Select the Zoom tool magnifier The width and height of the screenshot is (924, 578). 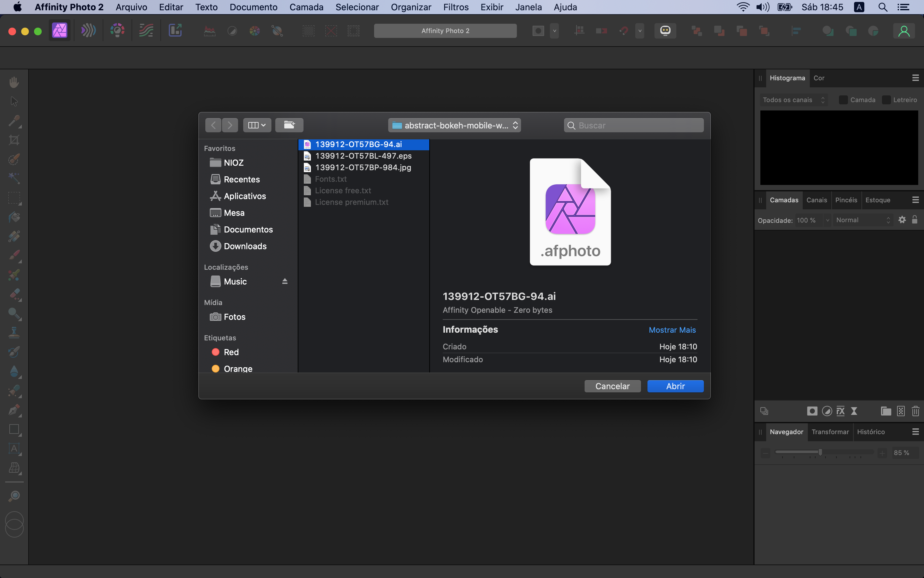(x=14, y=496)
